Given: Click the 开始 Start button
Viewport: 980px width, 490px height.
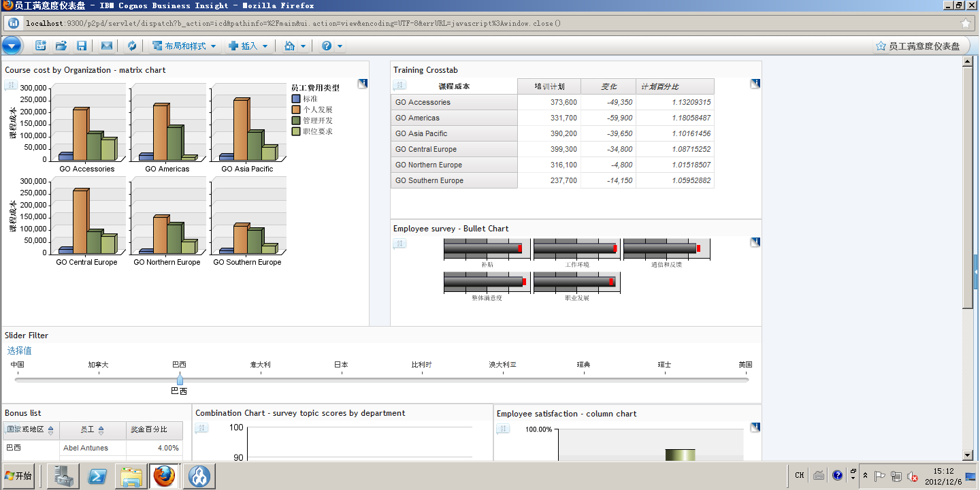Looking at the screenshot, I should [x=19, y=476].
